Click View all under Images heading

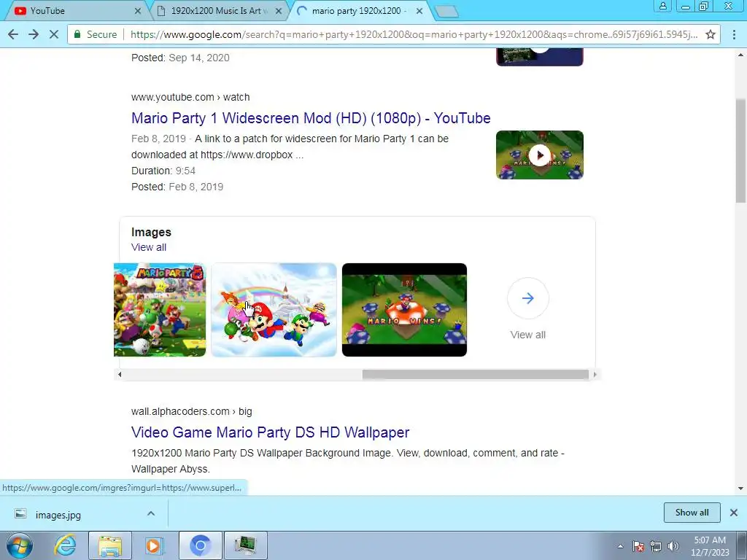click(149, 247)
